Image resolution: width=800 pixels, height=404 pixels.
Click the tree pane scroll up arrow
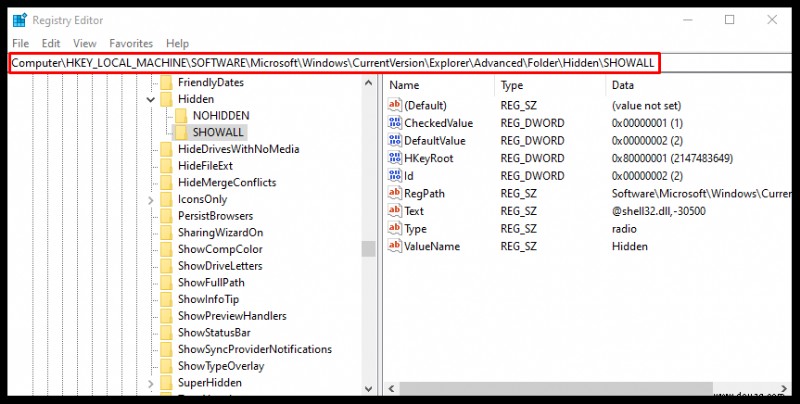coord(369,82)
